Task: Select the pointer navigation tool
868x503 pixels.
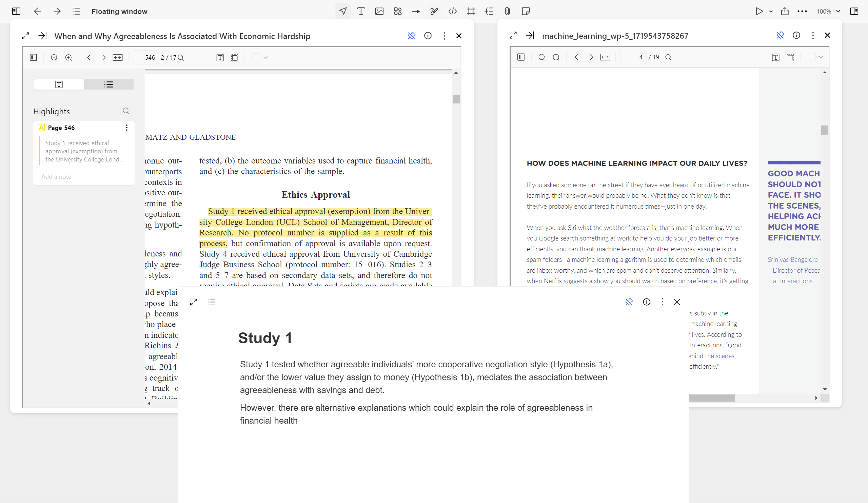Action: 343,12
